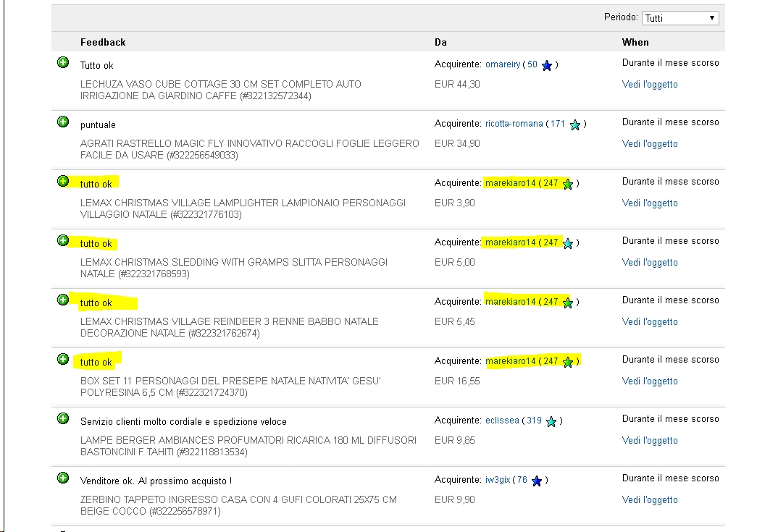The height and width of the screenshot is (532, 757).
Task: Click positive icon for 'Venditore ok' feedback
Action: click(63, 478)
